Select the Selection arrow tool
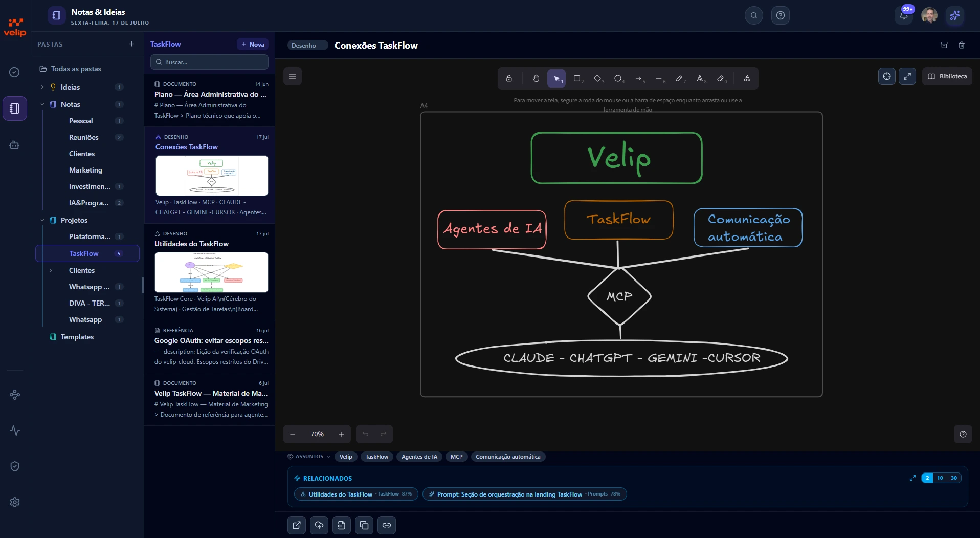This screenshot has width=980, height=538. point(556,78)
